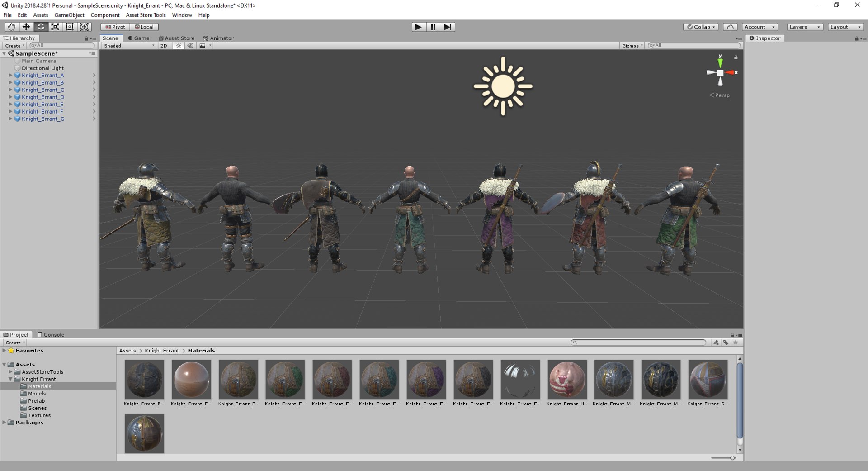Open the Gizmos dropdown
The width and height of the screenshot is (868, 471).
(x=632, y=46)
